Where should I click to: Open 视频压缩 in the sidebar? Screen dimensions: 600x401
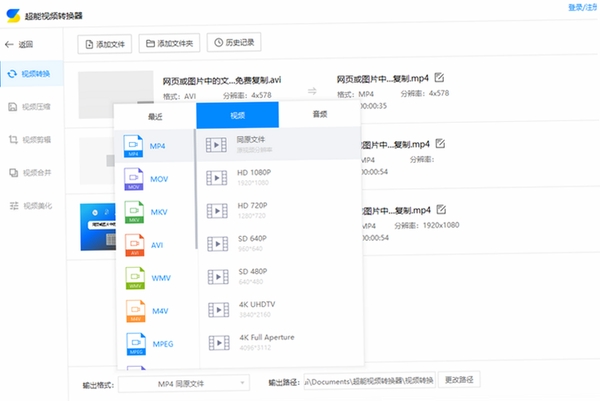point(31,107)
